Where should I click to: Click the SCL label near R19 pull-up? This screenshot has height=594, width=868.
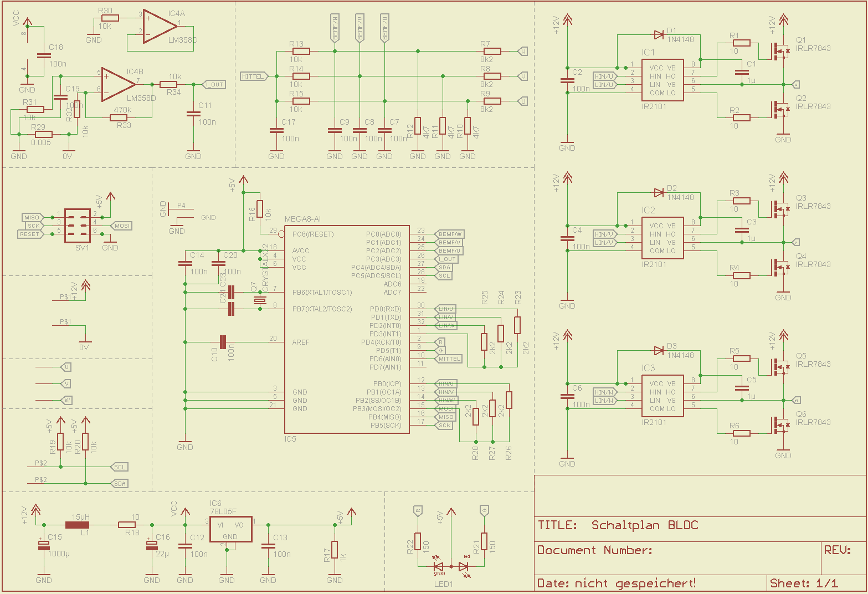click(120, 467)
